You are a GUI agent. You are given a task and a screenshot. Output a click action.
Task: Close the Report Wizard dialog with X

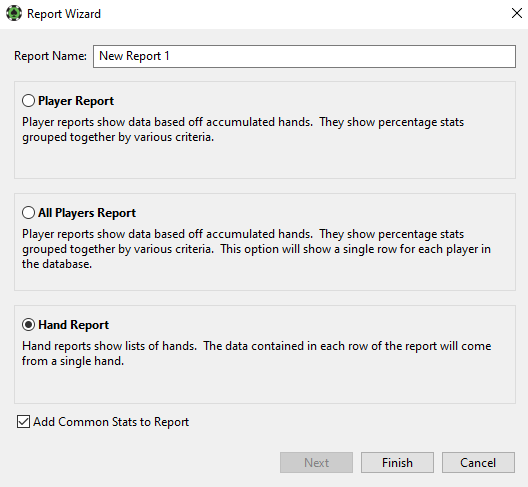(x=517, y=13)
